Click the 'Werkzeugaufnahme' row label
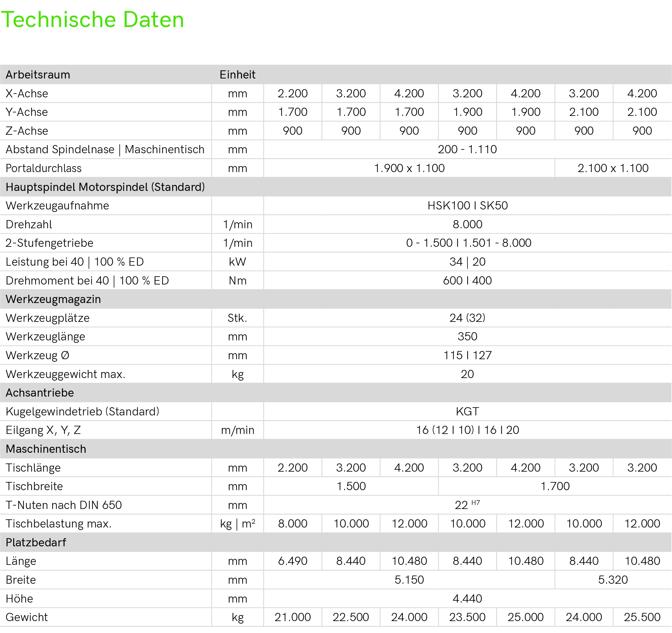The image size is (672, 633). click(57, 205)
